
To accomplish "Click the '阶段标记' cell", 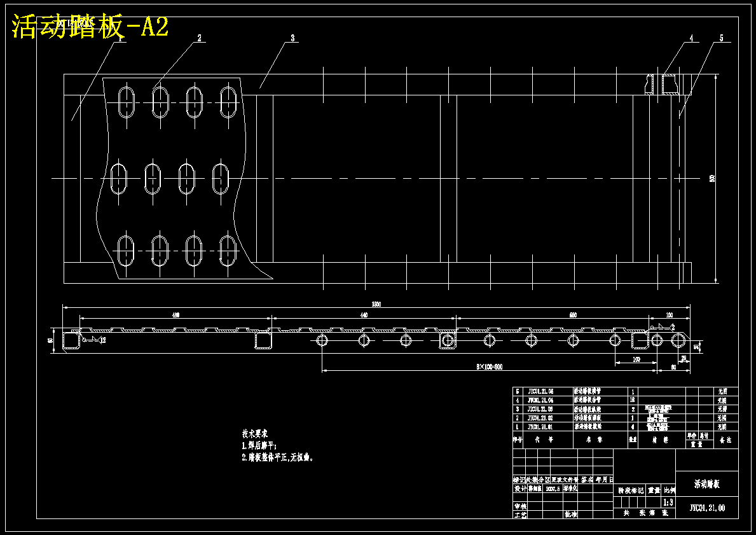I will coord(631,490).
